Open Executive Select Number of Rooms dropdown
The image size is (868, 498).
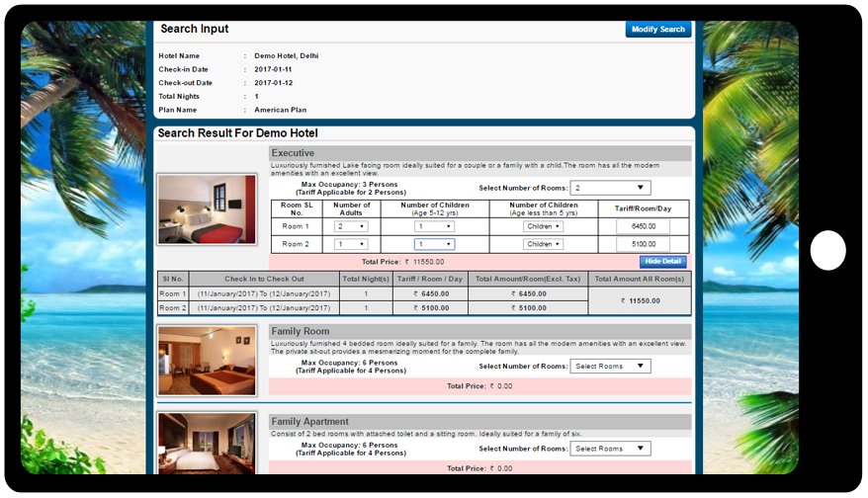click(x=610, y=188)
